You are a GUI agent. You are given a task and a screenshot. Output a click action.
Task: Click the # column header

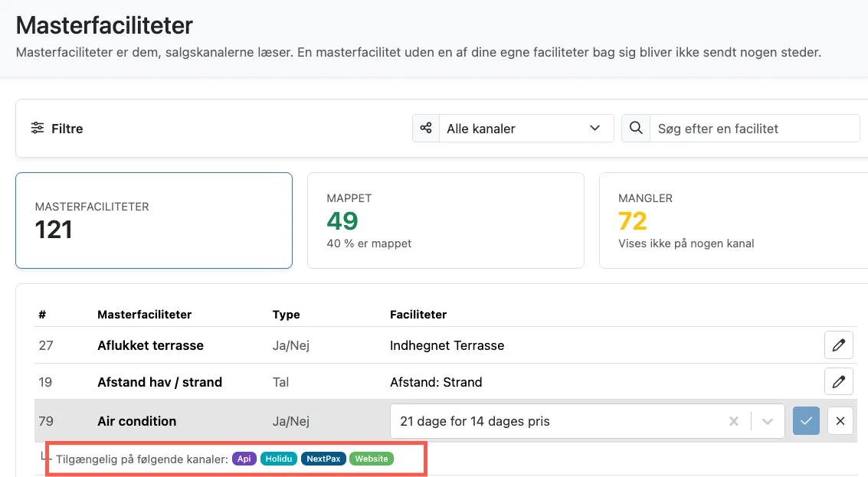click(42, 315)
